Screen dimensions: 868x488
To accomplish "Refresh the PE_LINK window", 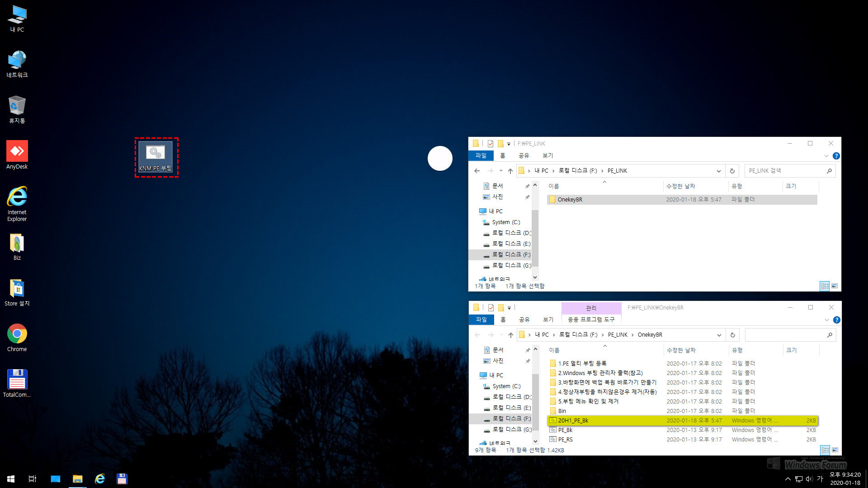I will tap(732, 171).
